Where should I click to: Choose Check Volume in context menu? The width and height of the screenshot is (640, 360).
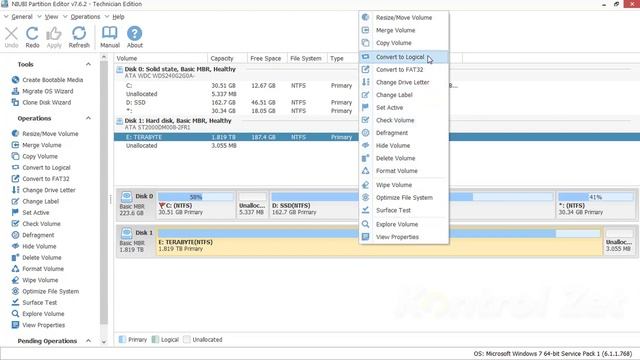404,120
